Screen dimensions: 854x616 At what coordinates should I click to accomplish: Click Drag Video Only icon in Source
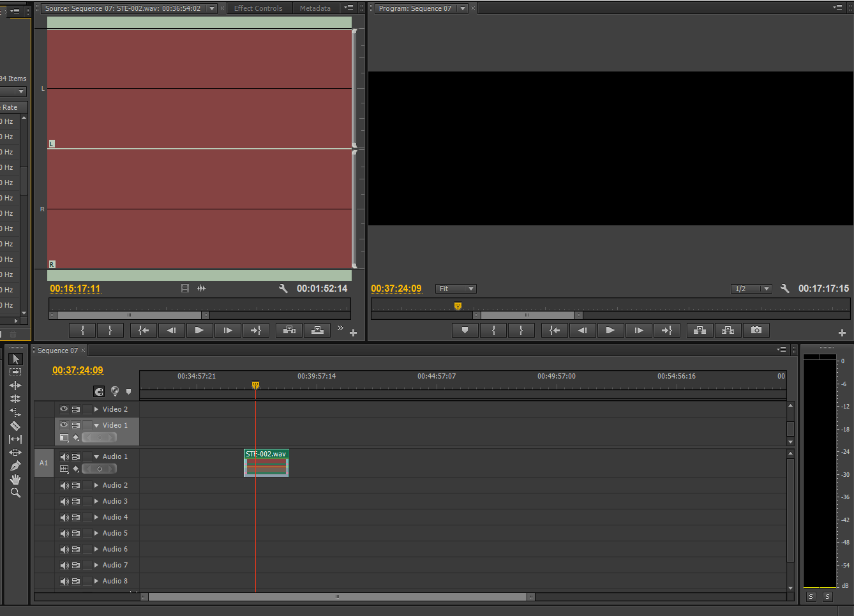pyautogui.click(x=185, y=289)
